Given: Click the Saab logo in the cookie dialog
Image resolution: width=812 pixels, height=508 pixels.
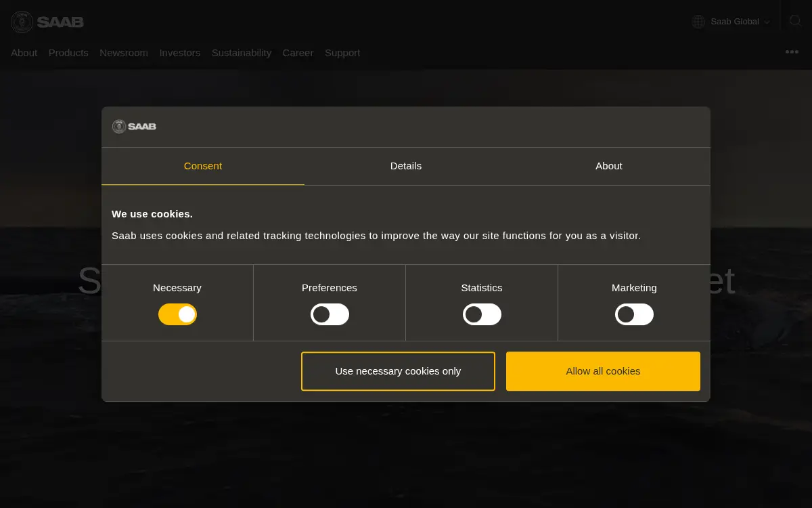Looking at the screenshot, I should point(134,127).
